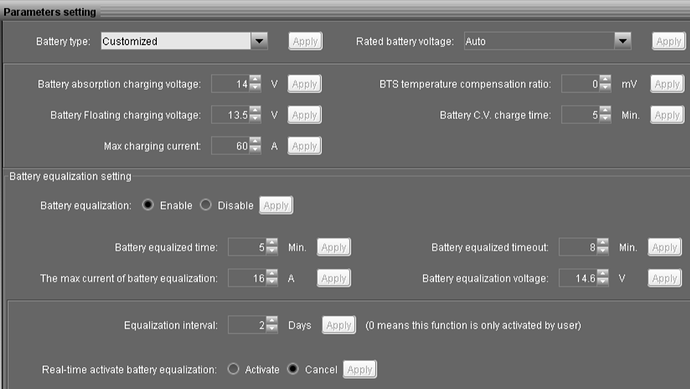
Task: Decrease Battery Floating charging voltage
Action: pos(255,119)
